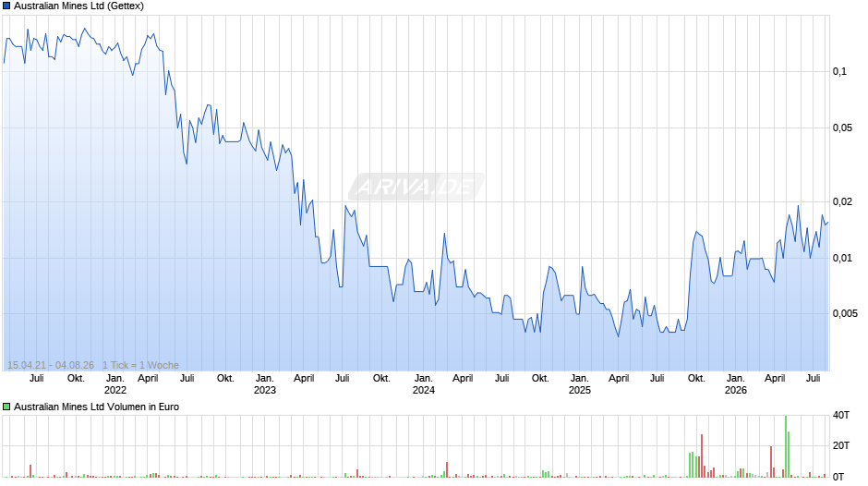Click the date range '15.04.21 - 04.08.26'

click(51, 365)
